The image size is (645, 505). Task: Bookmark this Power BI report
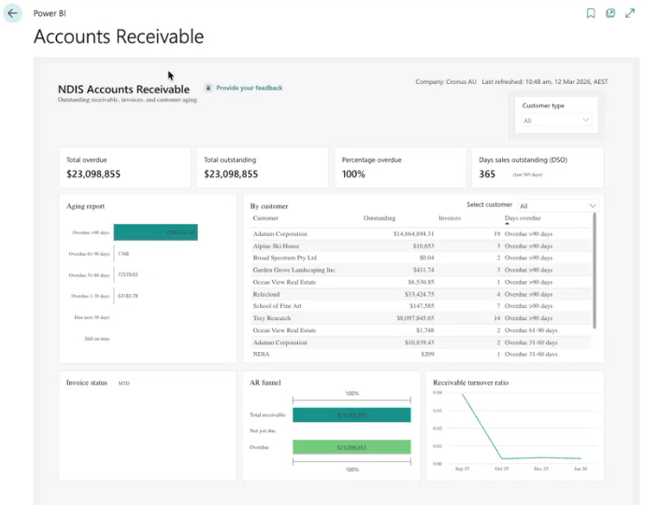pyautogui.click(x=591, y=14)
